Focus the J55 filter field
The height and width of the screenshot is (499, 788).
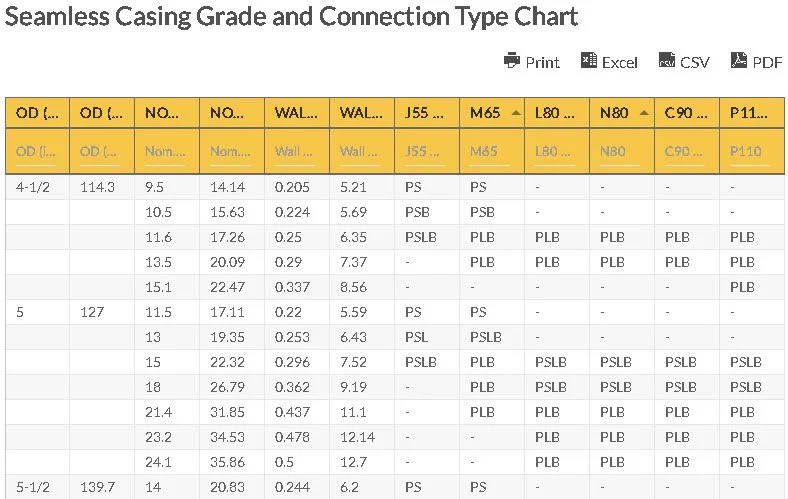tap(426, 152)
